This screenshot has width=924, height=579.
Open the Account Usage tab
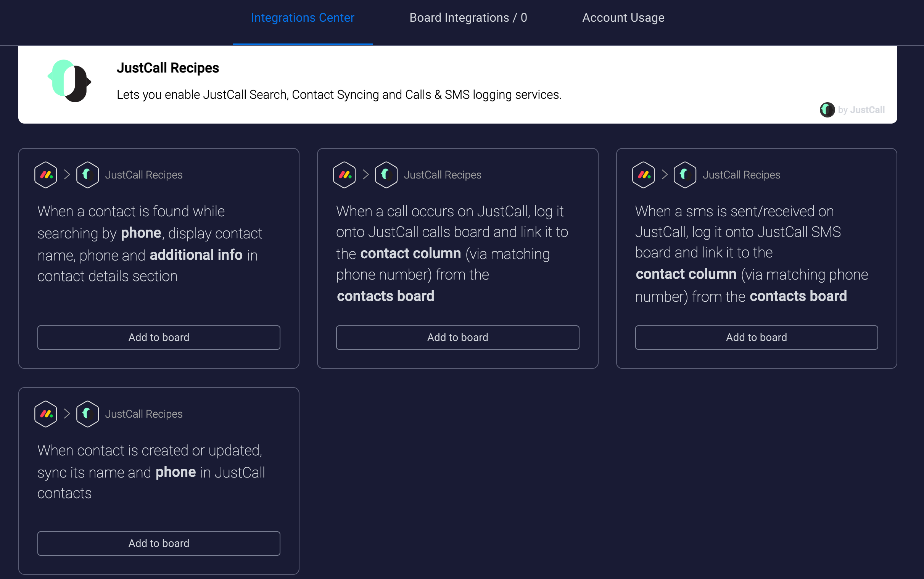pyautogui.click(x=623, y=18)
